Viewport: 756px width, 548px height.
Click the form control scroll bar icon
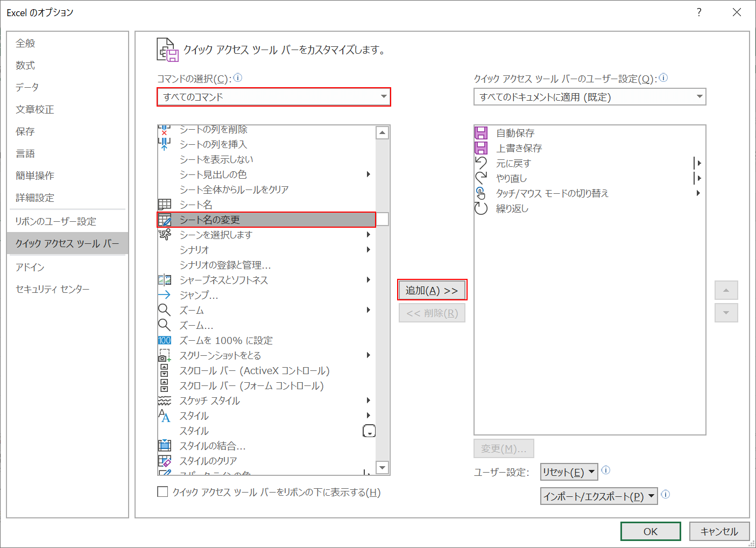165,385
